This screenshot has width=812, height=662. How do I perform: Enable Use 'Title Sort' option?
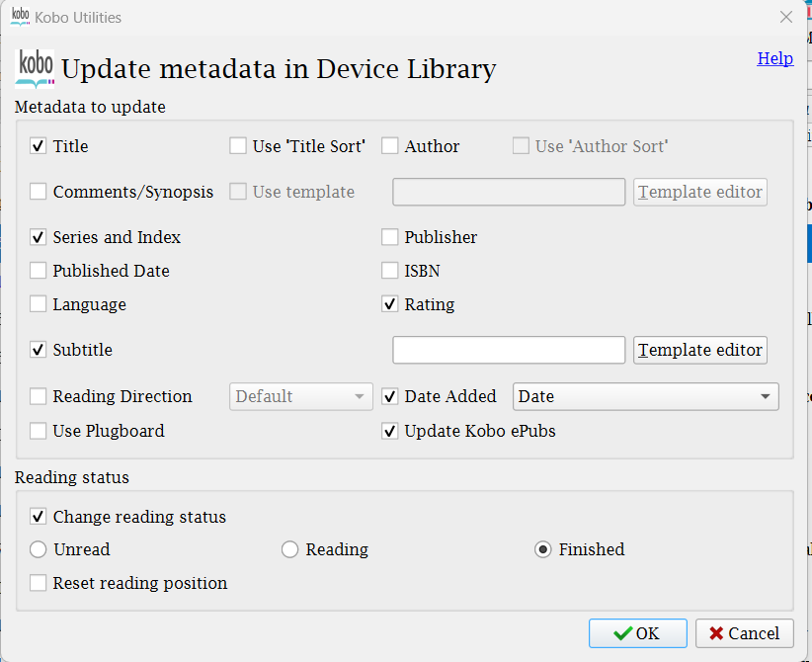tap(238, 146)
